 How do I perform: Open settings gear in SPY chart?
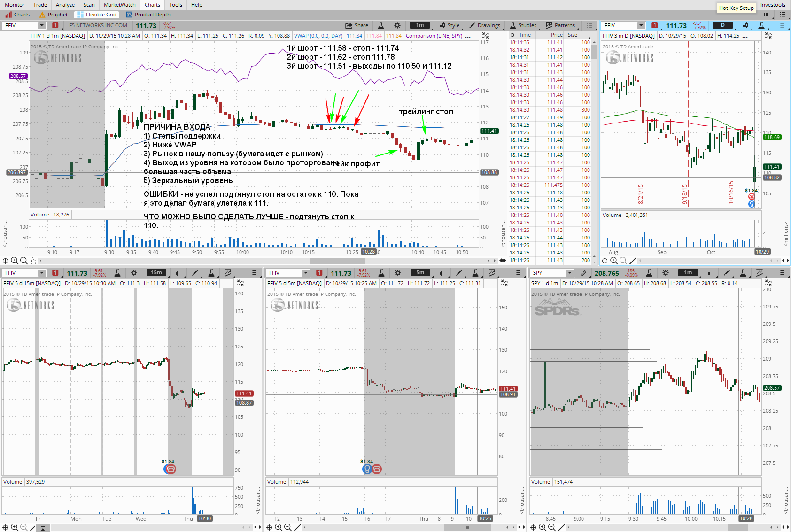[666, 273]
